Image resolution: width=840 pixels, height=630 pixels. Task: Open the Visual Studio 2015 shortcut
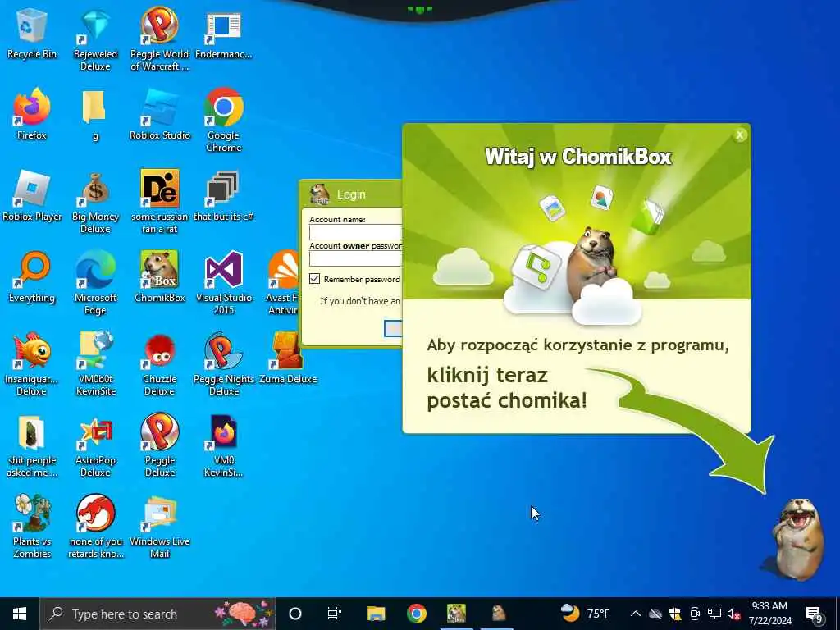pyautogui.click(x=223, y=283)
